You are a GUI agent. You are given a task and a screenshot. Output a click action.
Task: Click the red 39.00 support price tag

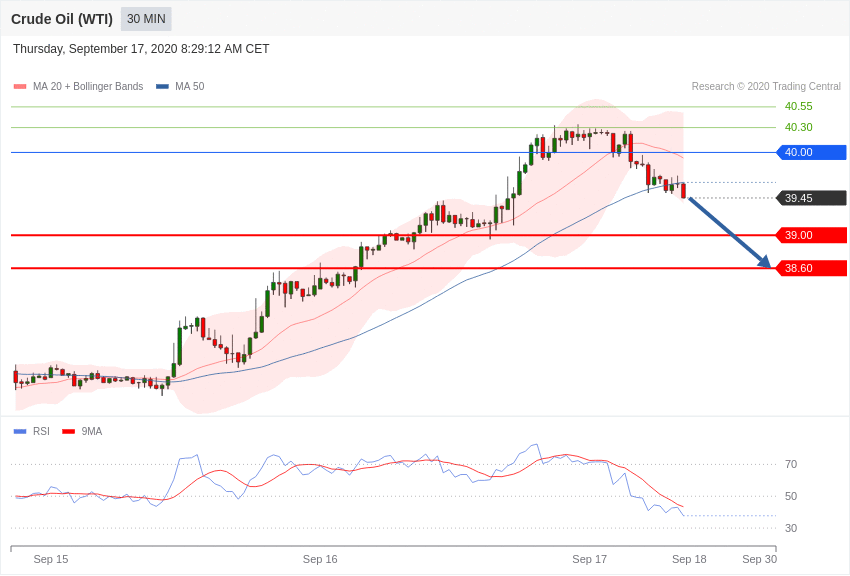(x=812, y=235)
